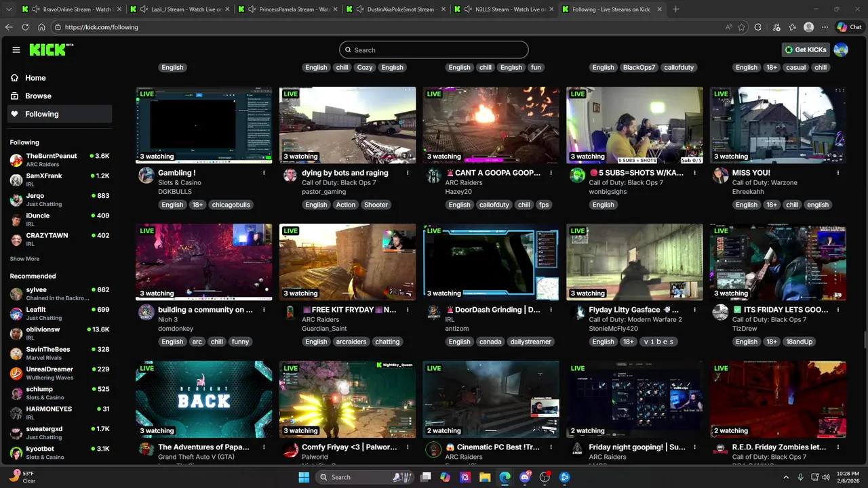The height and width of the screenshot is (488, 868).
Task: Click Hazey20 channel avatar
Action: tap(434, 176)
